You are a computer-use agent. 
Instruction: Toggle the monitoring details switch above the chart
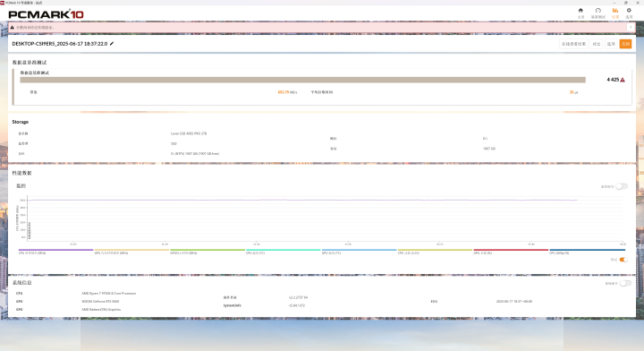tap(622, 186)
